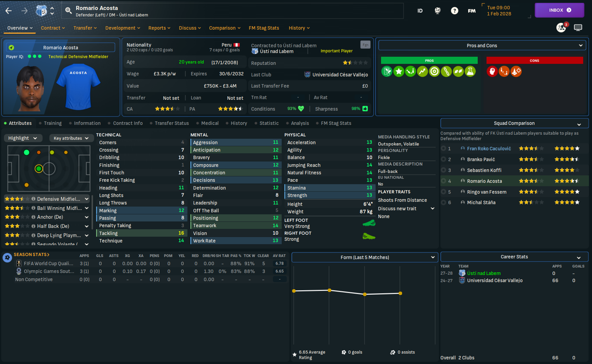Open the Reports menu
This screenshot has width=592, height=364.
tap(159, 28)
